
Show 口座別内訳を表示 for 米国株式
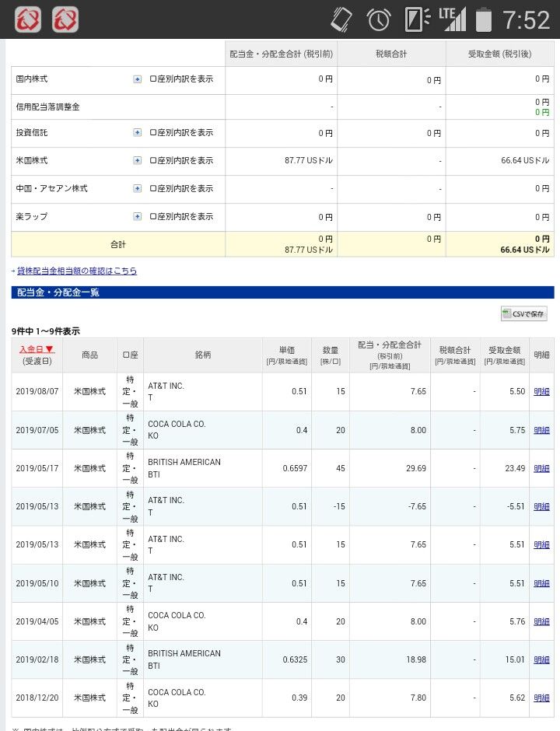[181, 161]
